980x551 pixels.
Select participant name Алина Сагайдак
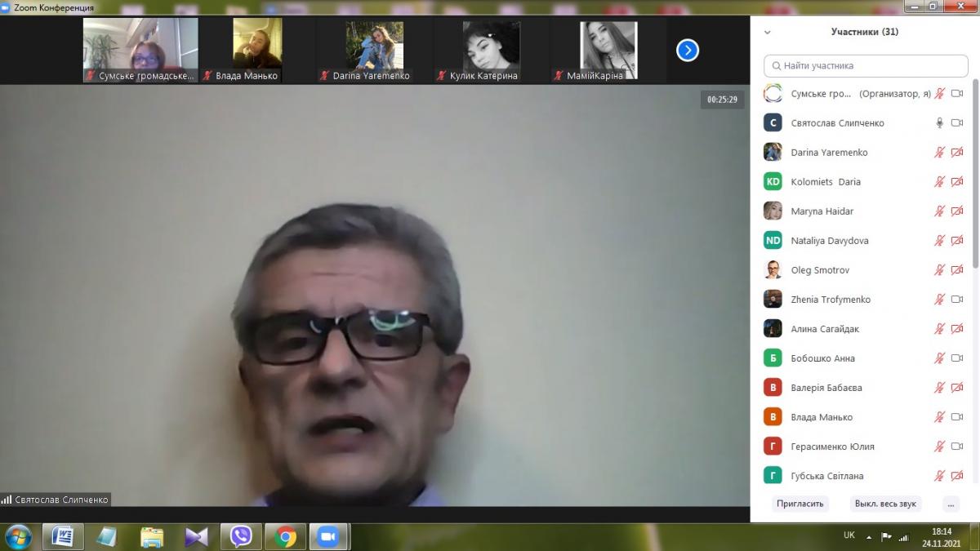[825, 329]
